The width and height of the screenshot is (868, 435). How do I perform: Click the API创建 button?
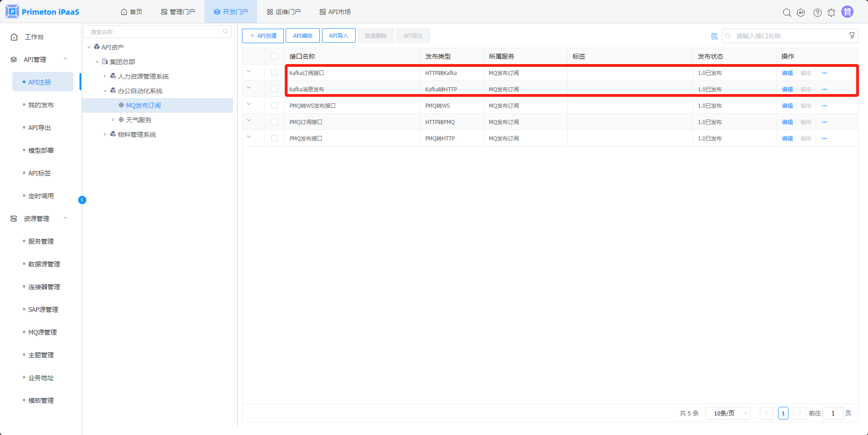tap(263, 36)
